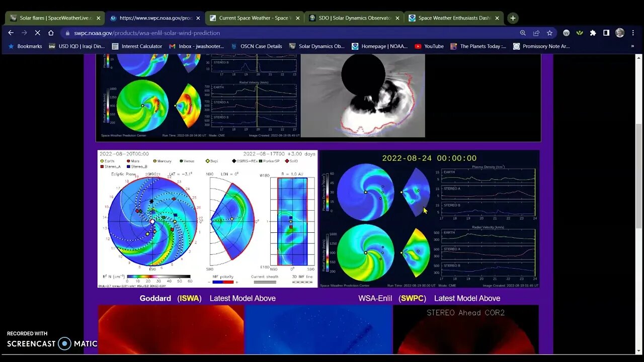Open the Chrome three-dot menu
The height and width of the screenshot is (362, 644).
pos(633,33)
